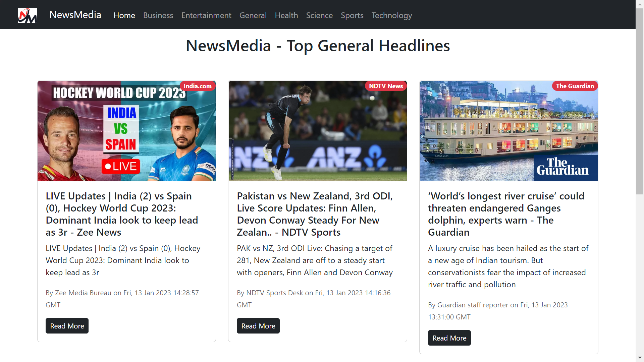Image resolution: width=644 pixels, height=362 pixels.
Task: Open the Sports category
Action: (x=352, y=15)
